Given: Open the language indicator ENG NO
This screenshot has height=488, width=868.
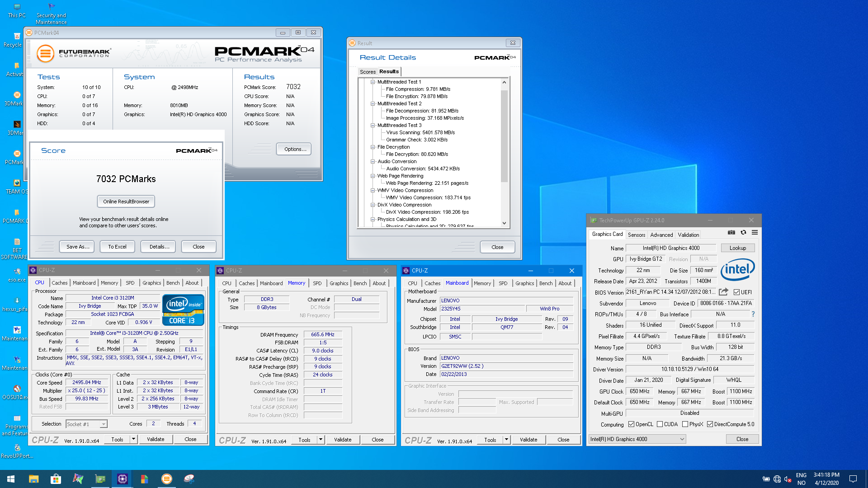Looking at the screenshot, I should point(801,479).
